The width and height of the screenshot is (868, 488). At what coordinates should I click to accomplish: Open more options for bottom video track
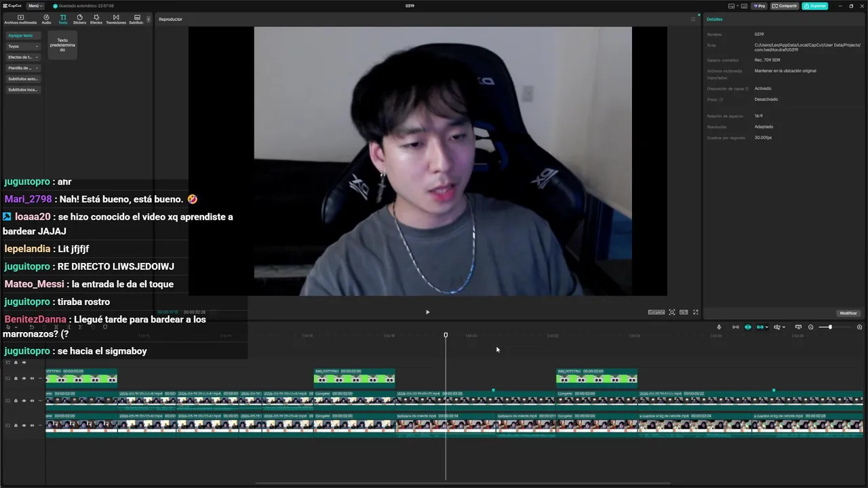click(x=40, y=426)
